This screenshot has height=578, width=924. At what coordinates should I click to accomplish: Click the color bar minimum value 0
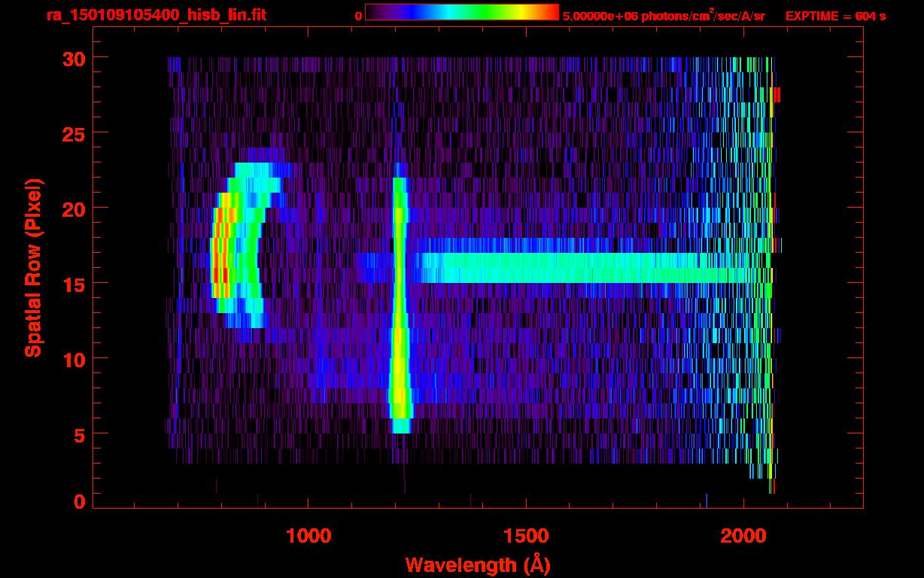359,16
